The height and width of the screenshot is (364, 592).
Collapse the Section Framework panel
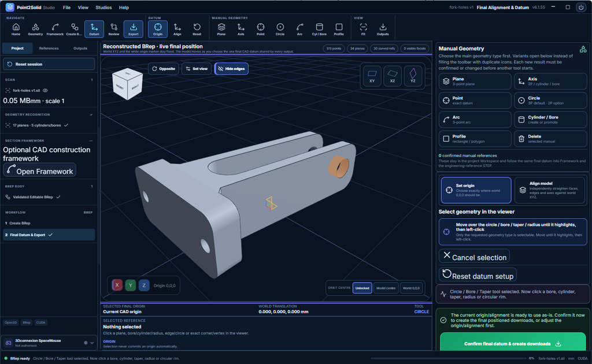point(91,141)
